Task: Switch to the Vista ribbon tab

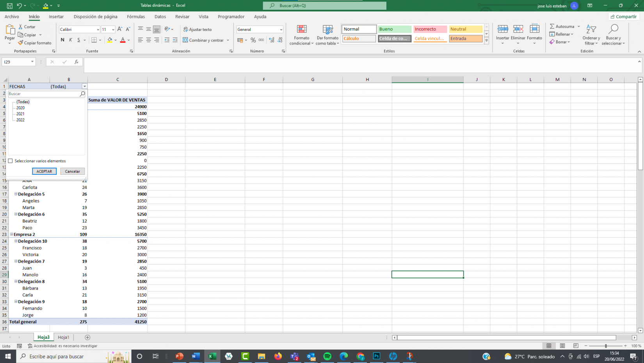Action: point(203,16)
